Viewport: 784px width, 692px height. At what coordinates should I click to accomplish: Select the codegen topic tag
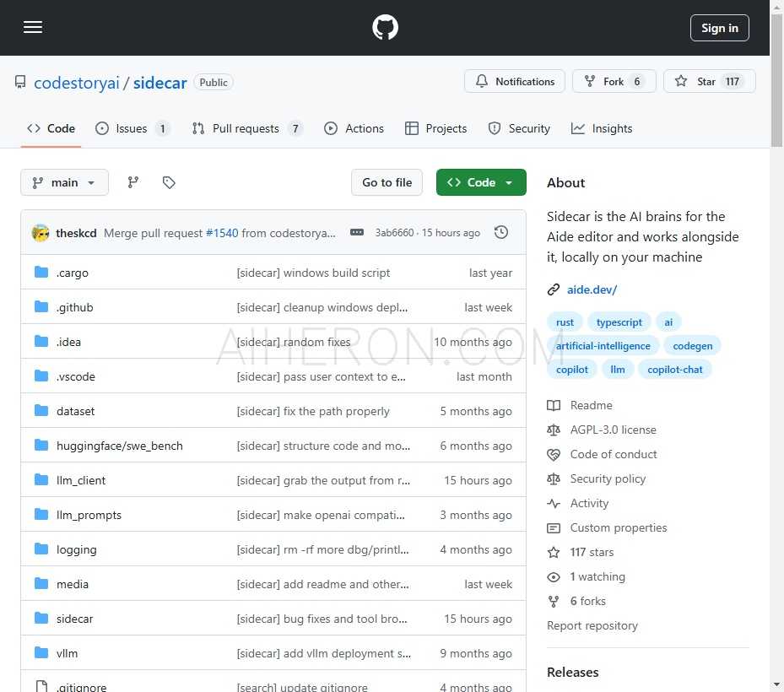(x=693, y=346)
